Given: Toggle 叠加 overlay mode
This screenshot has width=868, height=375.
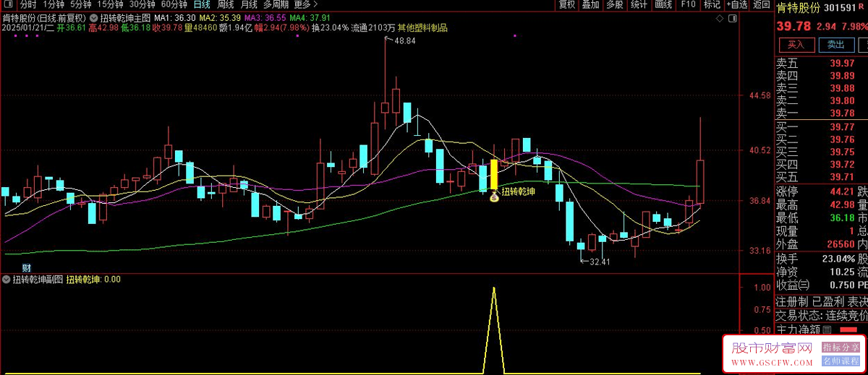Looking at the screenshot, I should pos(591,4).
